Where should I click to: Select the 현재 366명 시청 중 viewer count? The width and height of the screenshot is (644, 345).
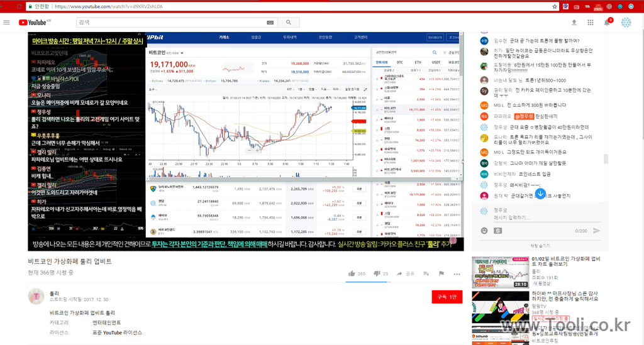[50, 272]
